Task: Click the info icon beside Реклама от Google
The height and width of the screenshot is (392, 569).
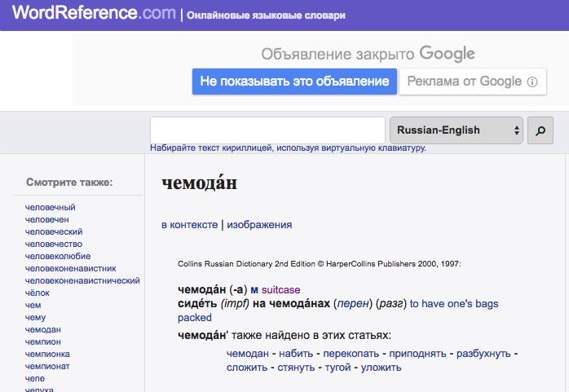Action: tap(532, 81)
